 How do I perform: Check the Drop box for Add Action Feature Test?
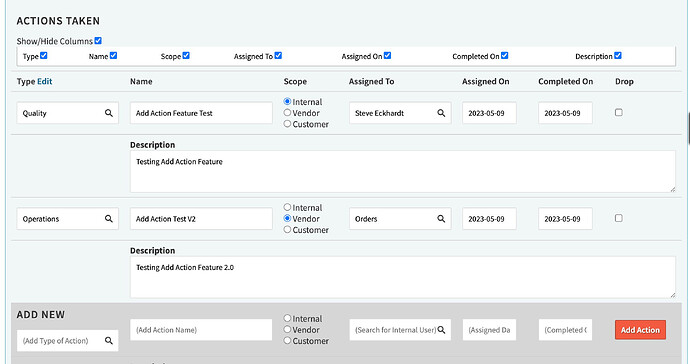tap(619, 113)
